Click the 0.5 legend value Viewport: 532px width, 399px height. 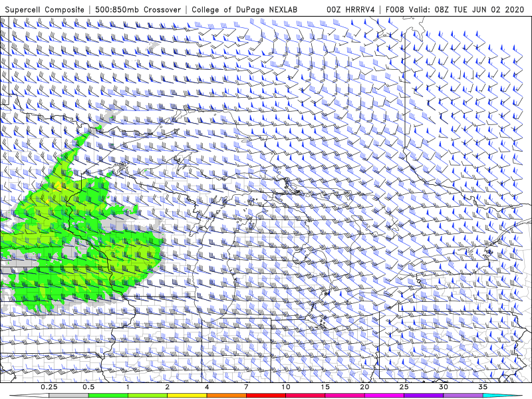88,387
